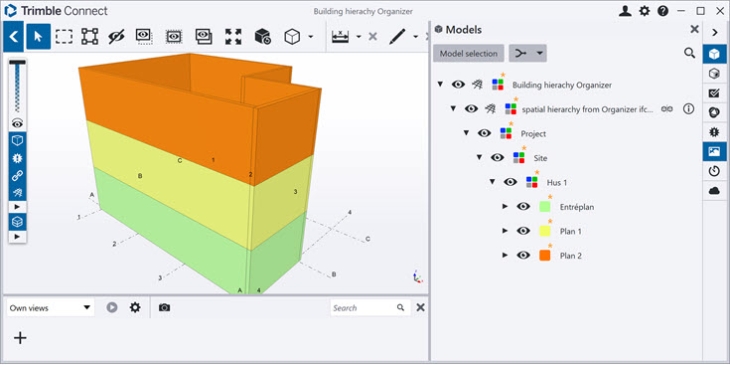
Task: Select the Site tree item
Action: (541, 158)
